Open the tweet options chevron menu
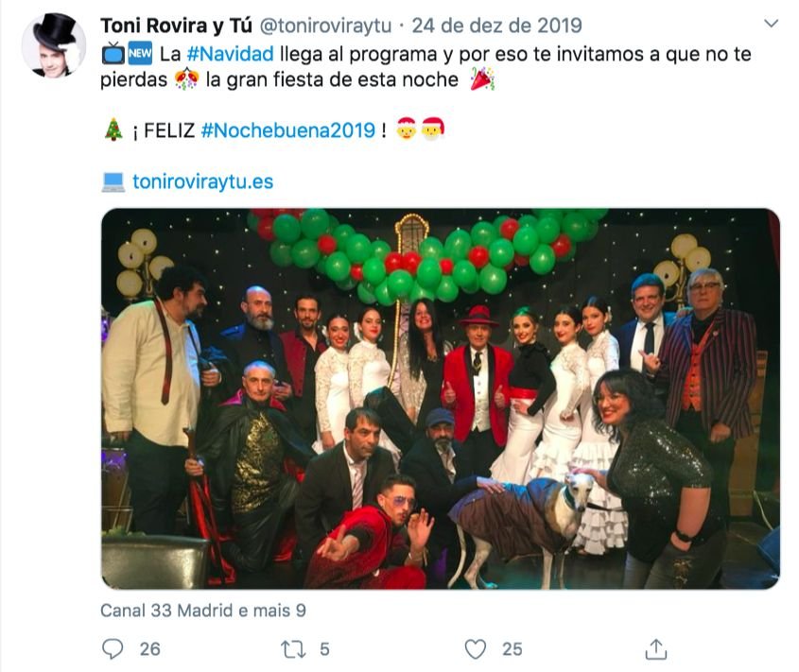 click(772, 24)
